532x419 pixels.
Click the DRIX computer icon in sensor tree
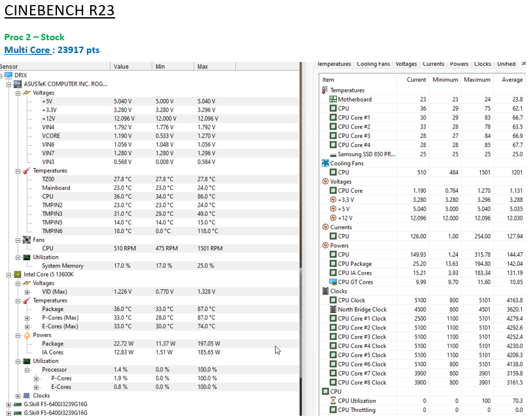pyautogui.click(x=8, y=75)
